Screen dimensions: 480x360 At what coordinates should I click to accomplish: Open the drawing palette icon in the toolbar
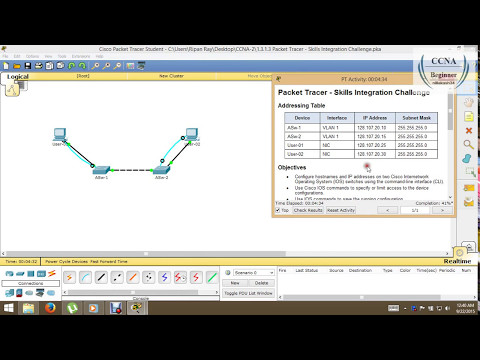[x=130, y=66]
